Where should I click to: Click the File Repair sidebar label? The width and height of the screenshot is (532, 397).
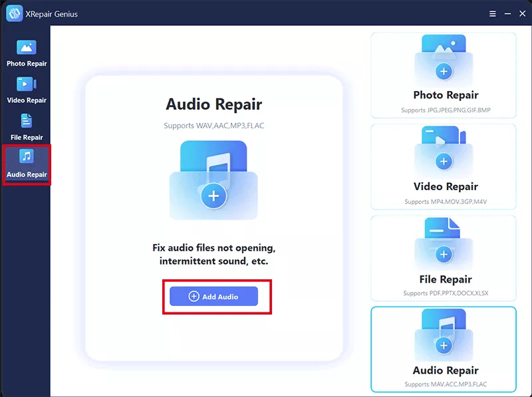click(27, 137)
